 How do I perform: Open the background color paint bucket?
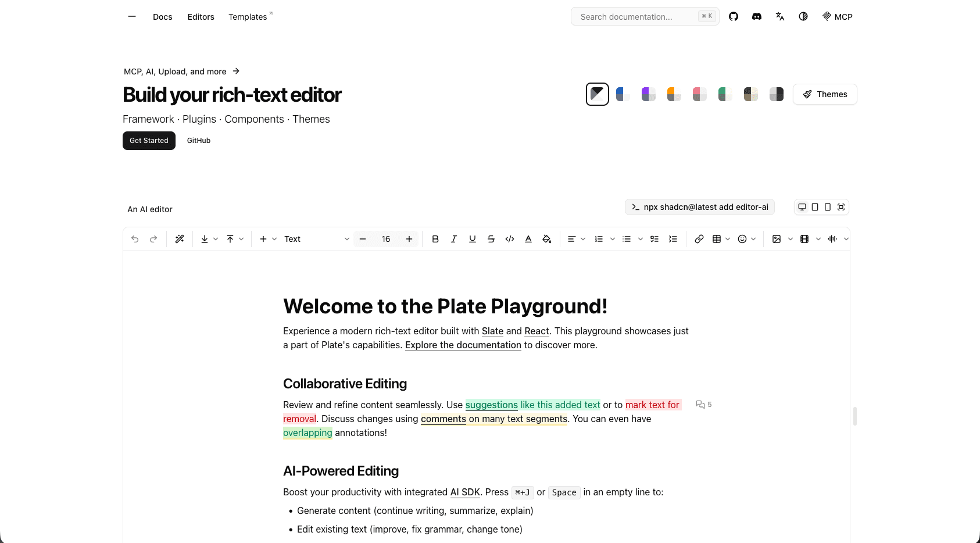547,239
